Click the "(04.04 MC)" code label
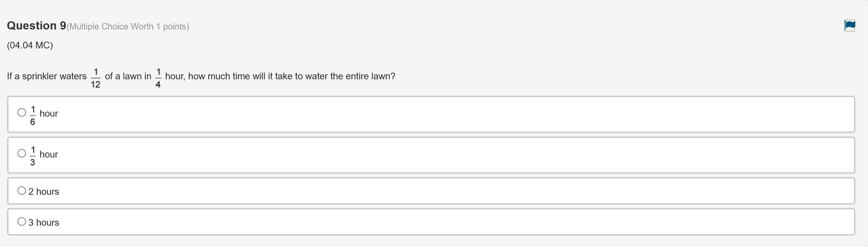Viewport: 868px width, 247px height. (30, 45)
